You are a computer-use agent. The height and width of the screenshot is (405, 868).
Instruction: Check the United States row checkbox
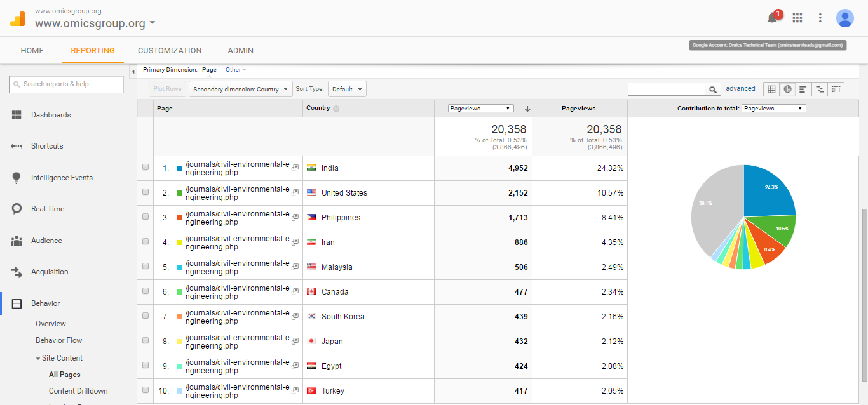pyautogui.click(x=146, y=192)
